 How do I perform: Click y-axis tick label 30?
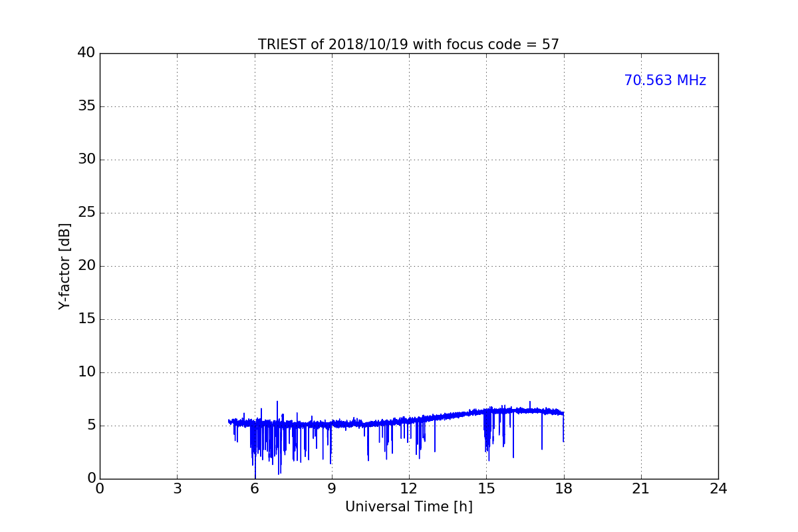(86, 160)
